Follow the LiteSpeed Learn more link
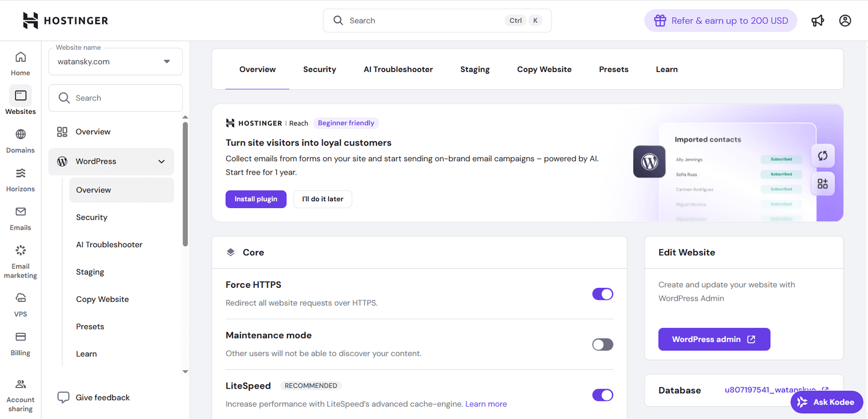This screenshot has height=419, width=868. pos(486,404)
